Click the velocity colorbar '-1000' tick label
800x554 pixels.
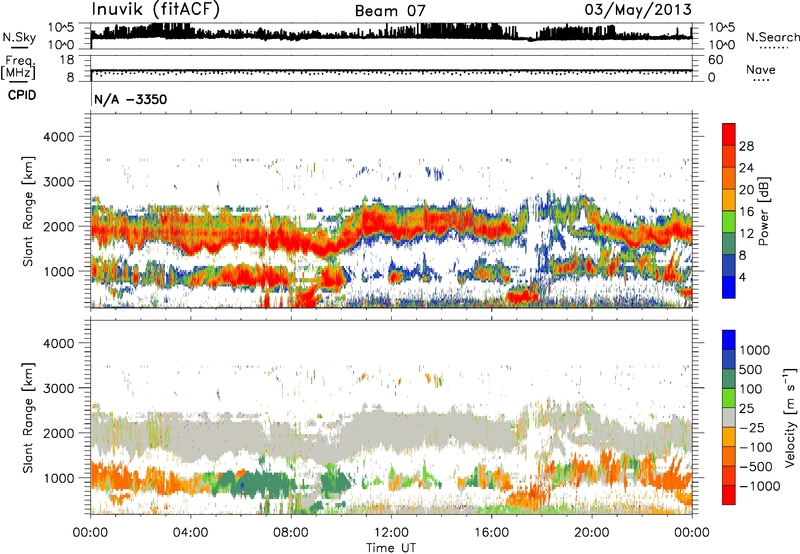pos(759,486)
